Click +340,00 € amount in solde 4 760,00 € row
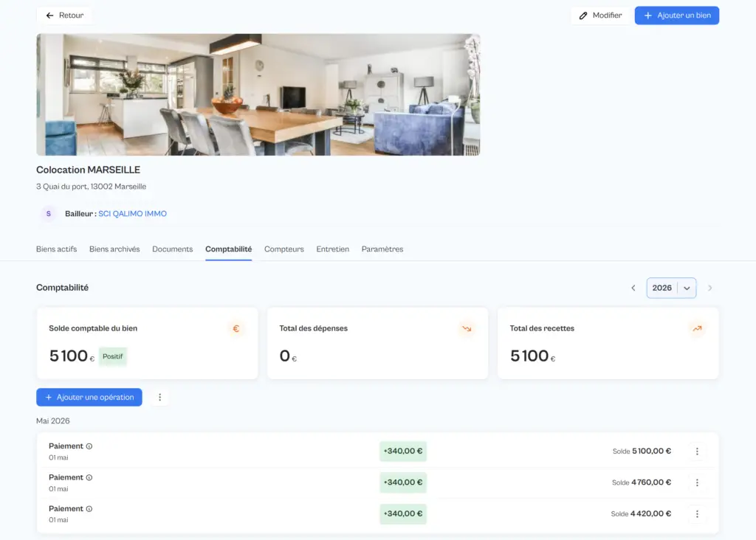The height and width of the screenshot is (540, 756). pos(403,482)
